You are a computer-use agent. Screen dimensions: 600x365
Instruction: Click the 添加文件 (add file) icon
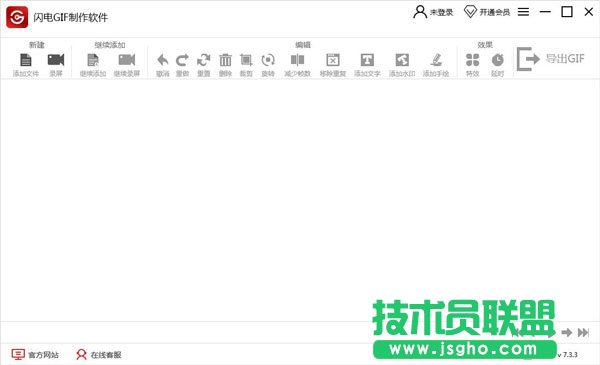[x=26, y=60]
